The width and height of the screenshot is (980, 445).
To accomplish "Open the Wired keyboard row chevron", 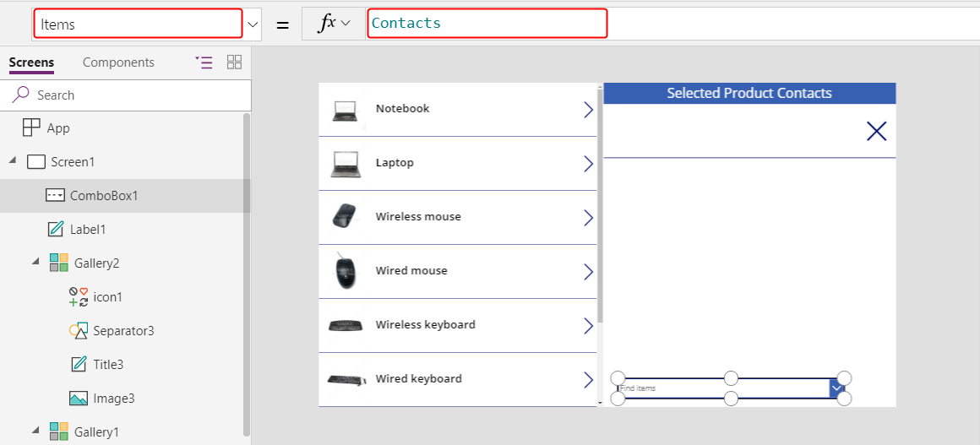I will tap(588, 380).
